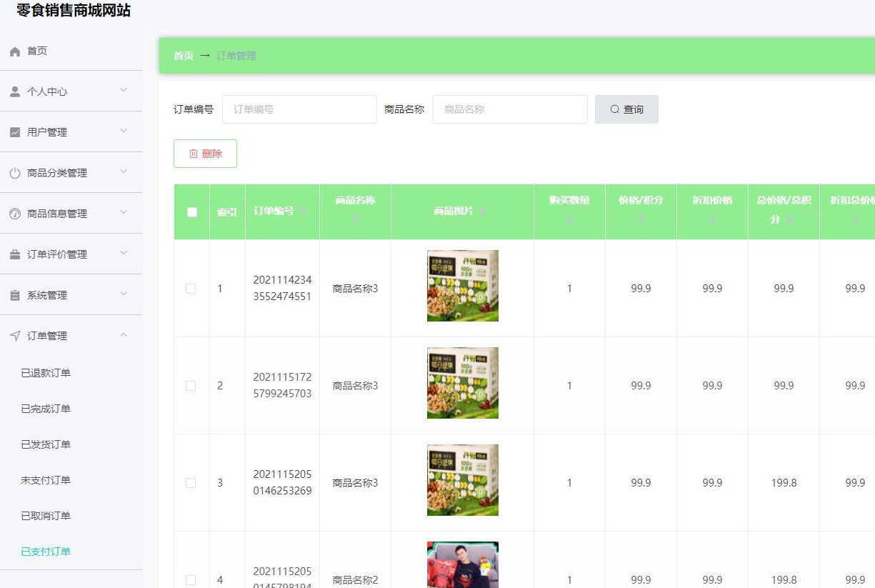The image size is (875, 588).
Task: Open 已取消订单 submenu item
Action: click(46, 516)
